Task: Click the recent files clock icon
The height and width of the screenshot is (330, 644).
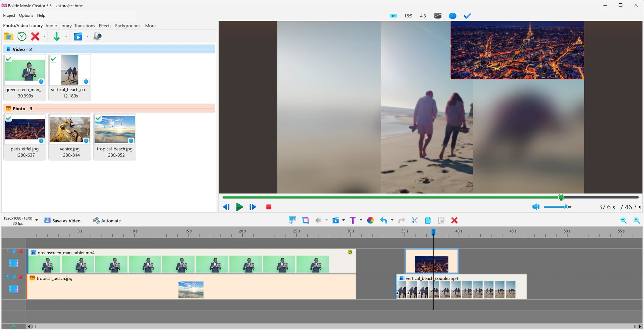Action: coord(22,36)
